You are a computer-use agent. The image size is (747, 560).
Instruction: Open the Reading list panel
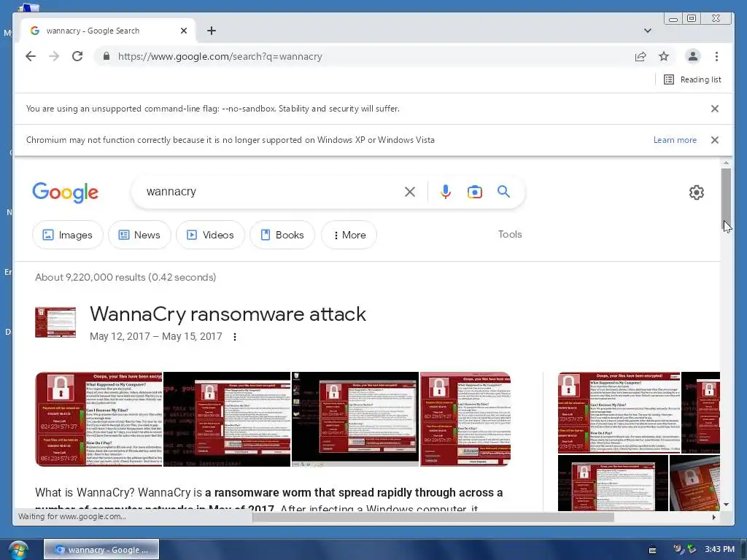[692, 79]
